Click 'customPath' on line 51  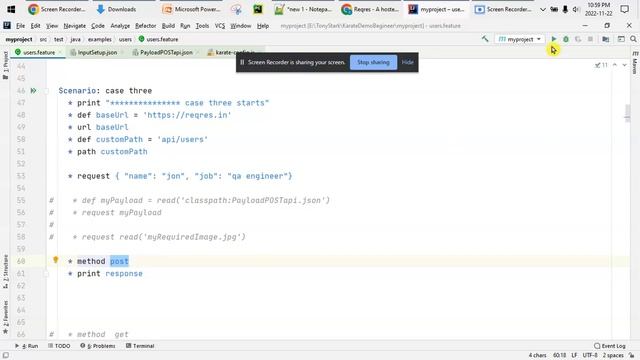click(124, 151)
